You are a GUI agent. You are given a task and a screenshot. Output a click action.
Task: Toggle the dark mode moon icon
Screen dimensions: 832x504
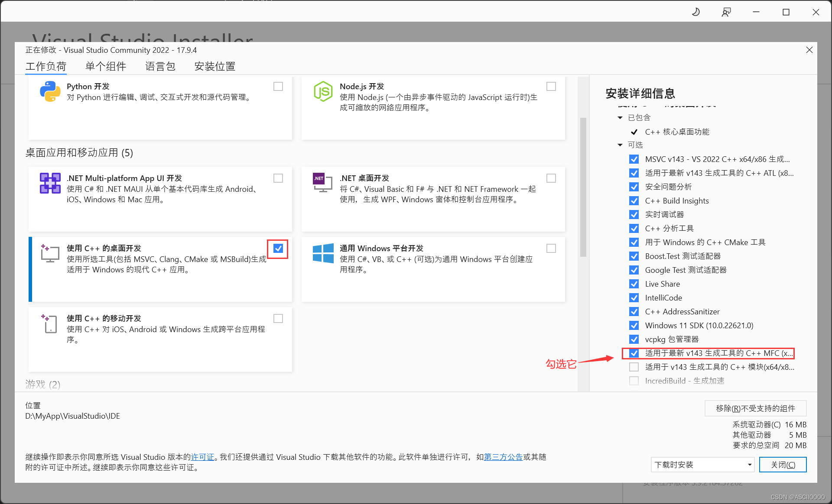(696, 12)
